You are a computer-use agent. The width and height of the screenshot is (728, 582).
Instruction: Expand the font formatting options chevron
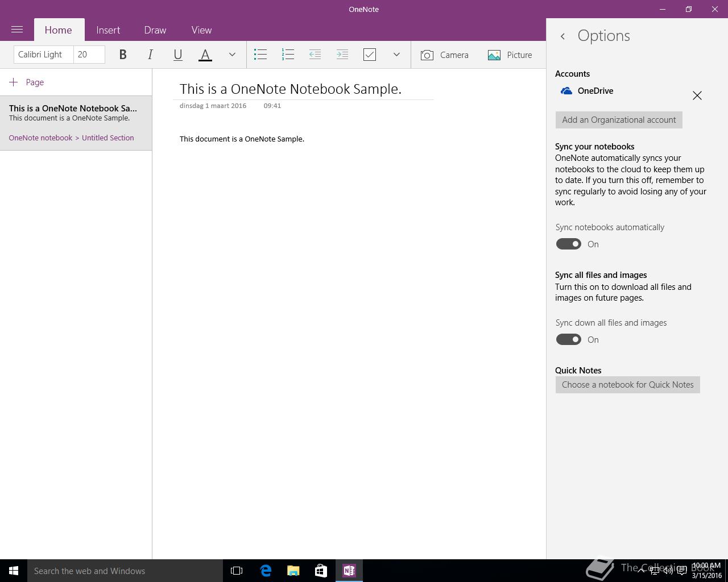pos(232,55)
